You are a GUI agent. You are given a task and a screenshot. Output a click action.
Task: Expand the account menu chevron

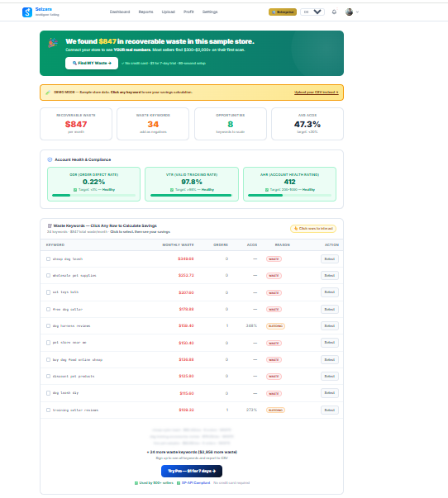[x=357, y=12]
